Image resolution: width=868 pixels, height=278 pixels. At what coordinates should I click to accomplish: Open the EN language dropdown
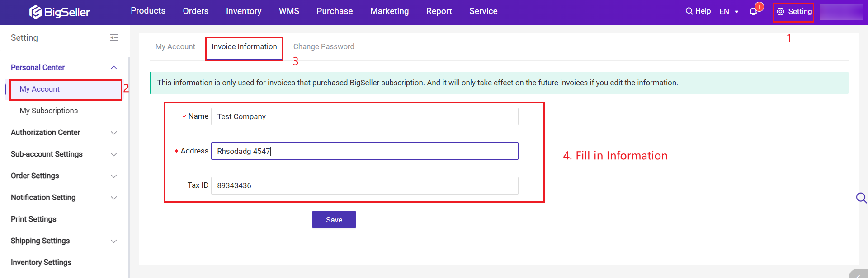(x=729, y=12)
